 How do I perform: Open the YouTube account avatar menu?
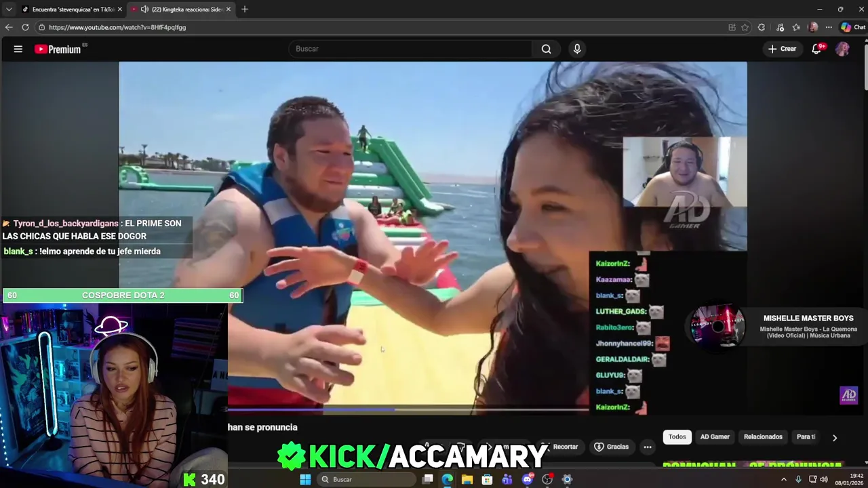tap(842, 49)
